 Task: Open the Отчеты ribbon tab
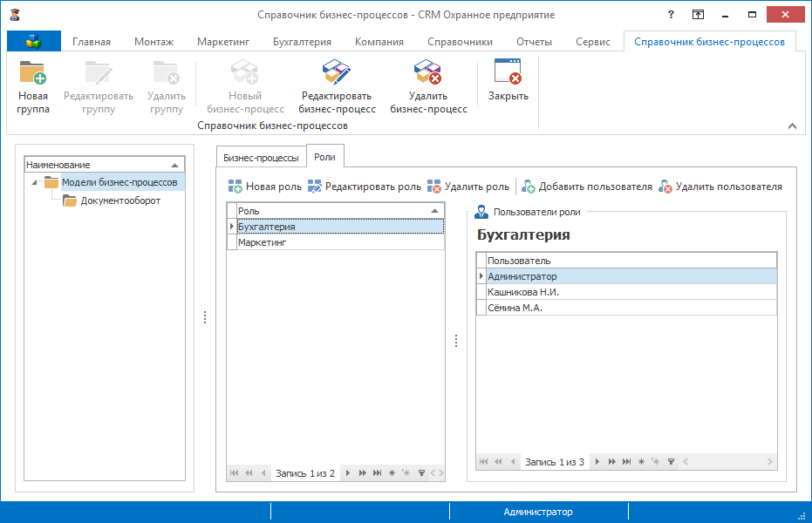[534, 42]
